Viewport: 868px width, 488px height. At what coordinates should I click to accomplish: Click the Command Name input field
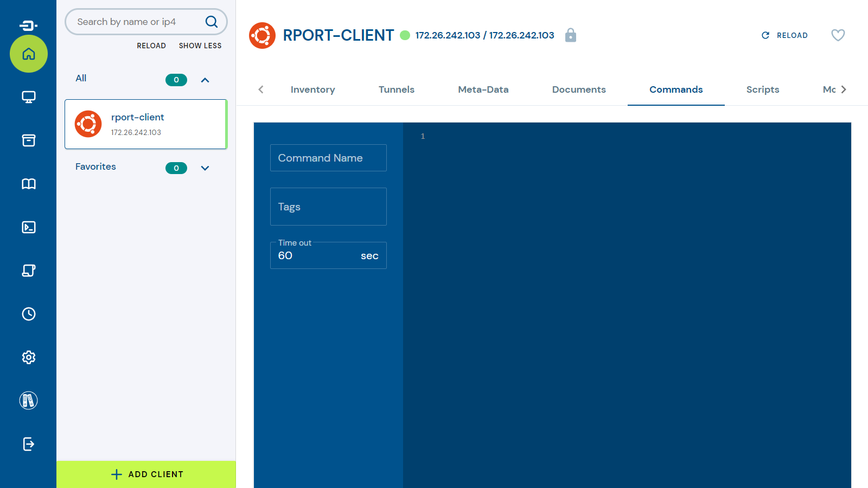tap(328, 158)
